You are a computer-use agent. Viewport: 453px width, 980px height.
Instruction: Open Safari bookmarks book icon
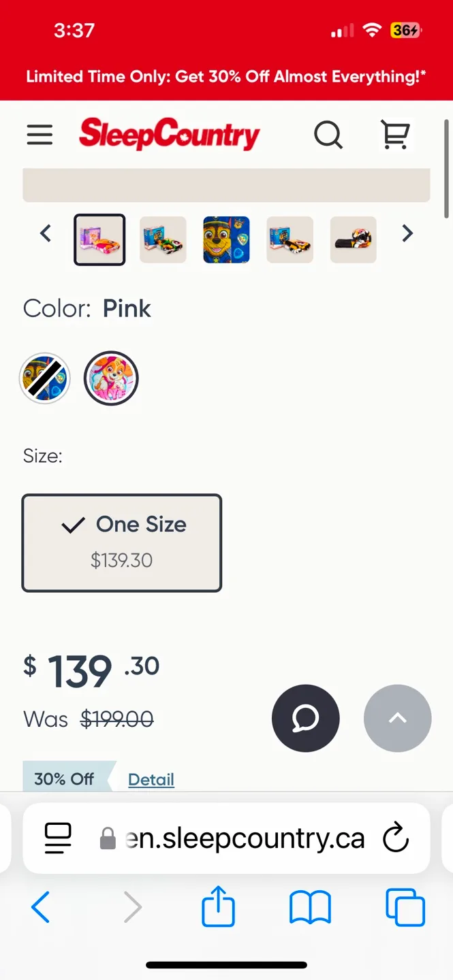[x=310, y=907]
